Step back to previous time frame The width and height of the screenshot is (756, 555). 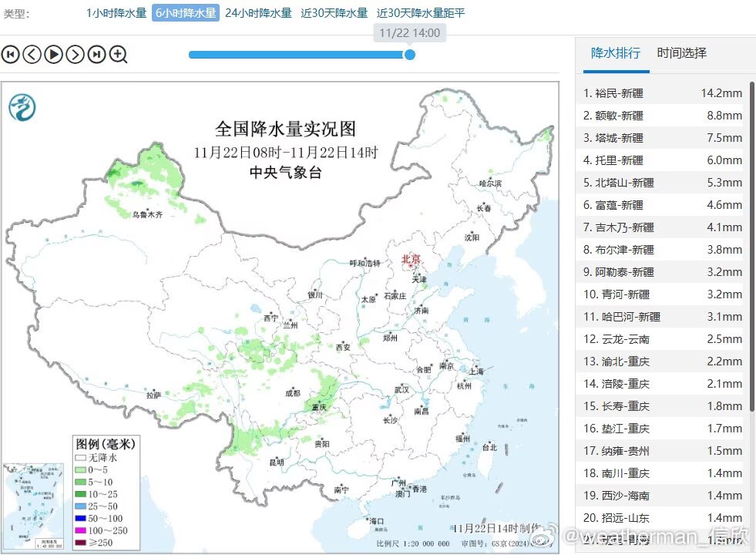pyautogui.click(x=32, y=54)
